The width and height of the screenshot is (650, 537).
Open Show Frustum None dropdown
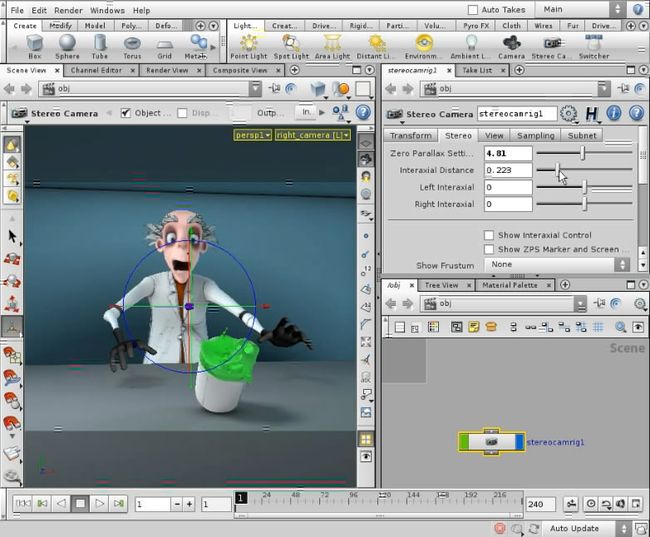tap(557, 265)
